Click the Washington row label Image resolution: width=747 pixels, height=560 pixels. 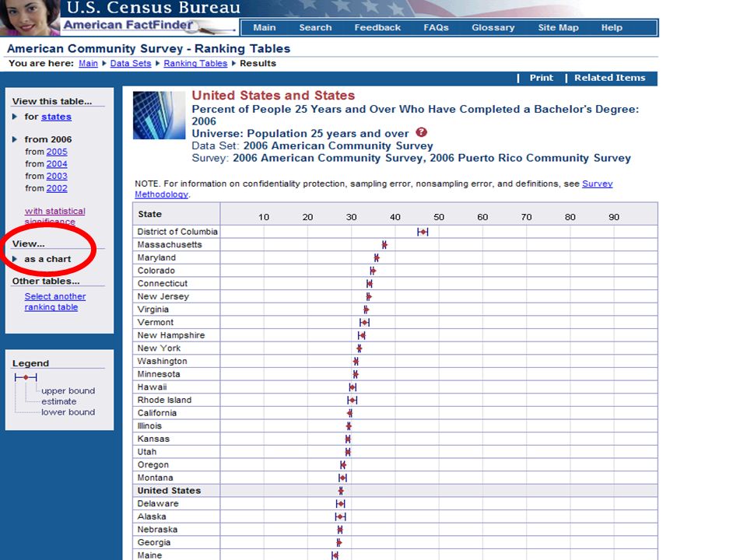click(x=162, y=361)
